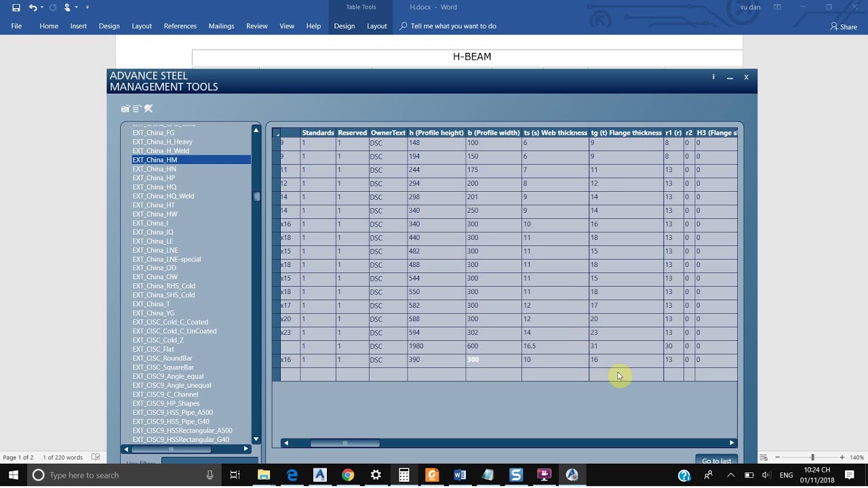
Task: Open Calculator from the taskbar
Action: tap(404, 475)
